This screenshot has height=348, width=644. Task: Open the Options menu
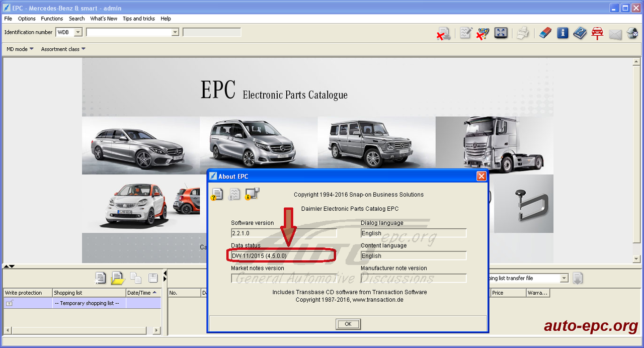coord(27,19)
